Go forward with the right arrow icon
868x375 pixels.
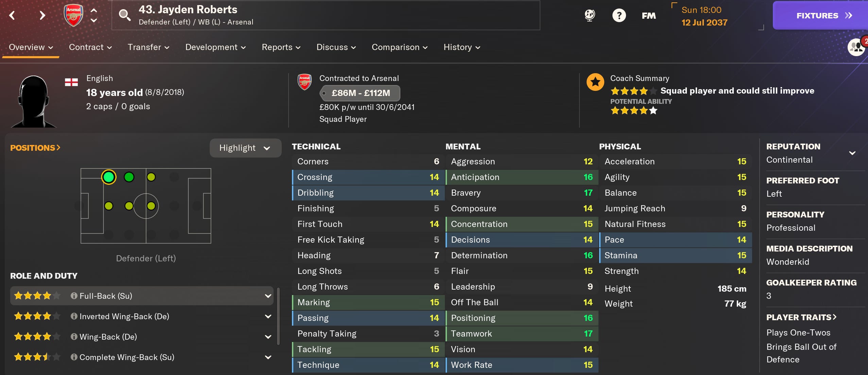pos(42,15)
